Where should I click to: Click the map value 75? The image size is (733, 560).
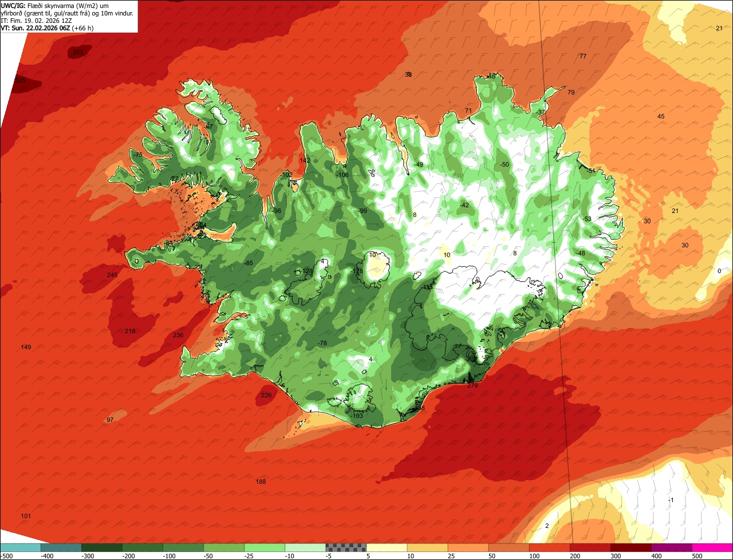[x=138, y=155]
